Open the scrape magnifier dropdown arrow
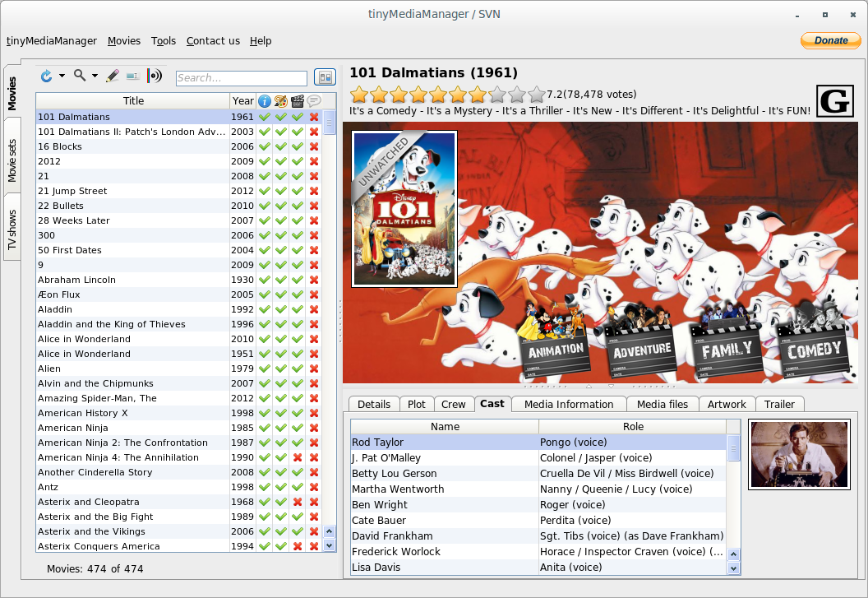 click(x=95, y=76)
